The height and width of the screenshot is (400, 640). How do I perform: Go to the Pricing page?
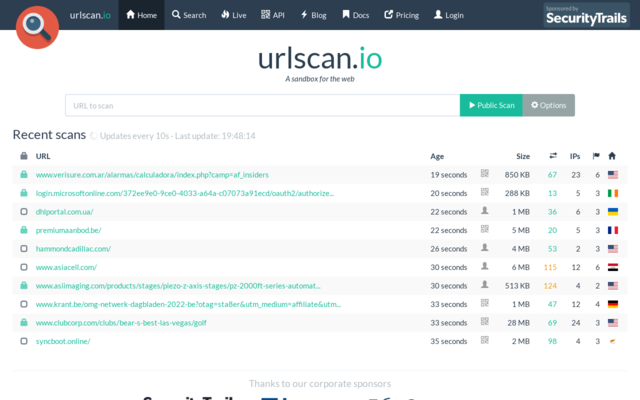[402, 15]
